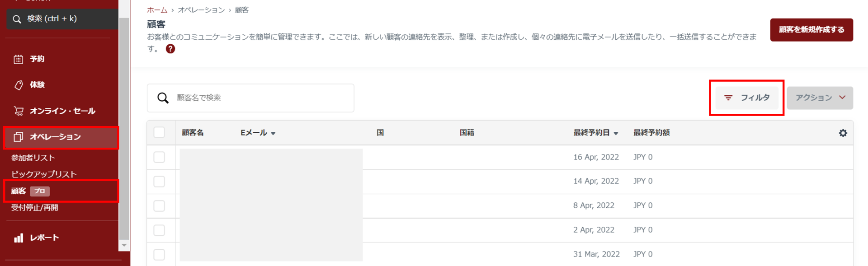Screen dimensions: 868x266
Task: Check the row dated 16 Apr, 2022
Action: click(x=159, y=157)
